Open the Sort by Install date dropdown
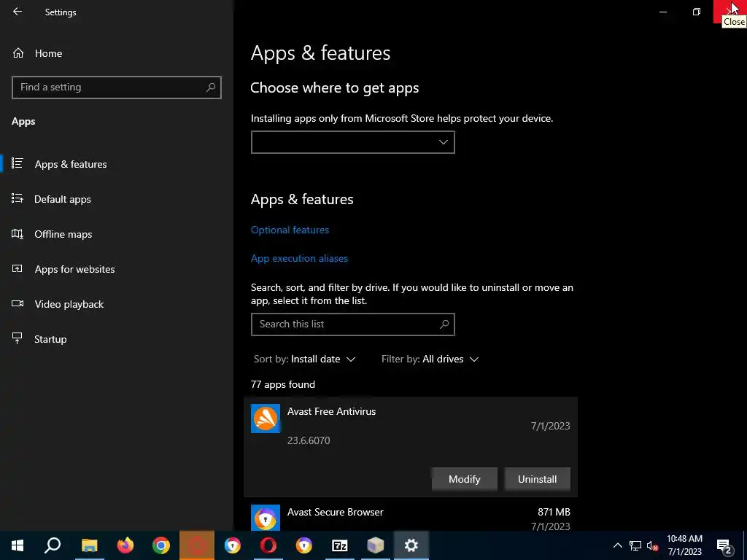Viewport: 747px width, 560px height. pyautogui.click(x=304, y=359)
